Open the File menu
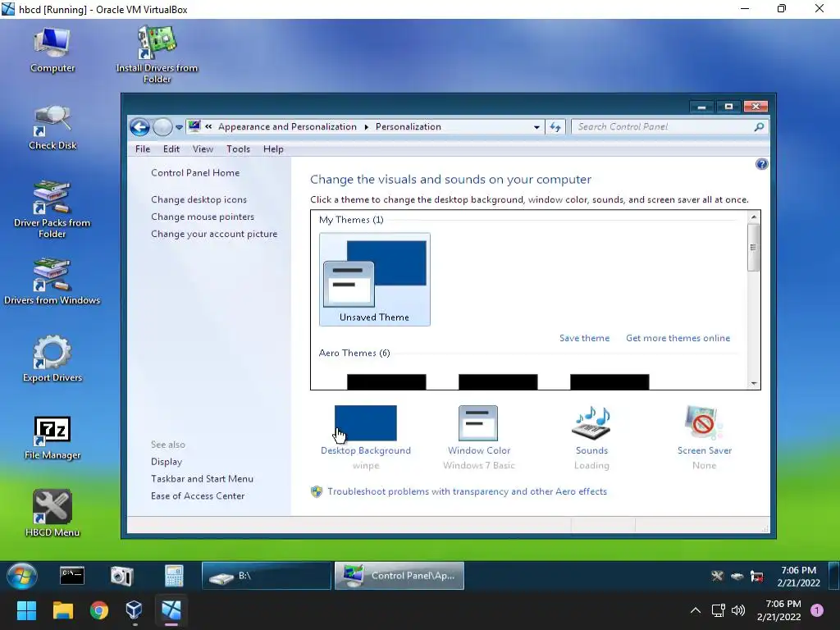The image size is (840, 630). [x=143, y=149]
